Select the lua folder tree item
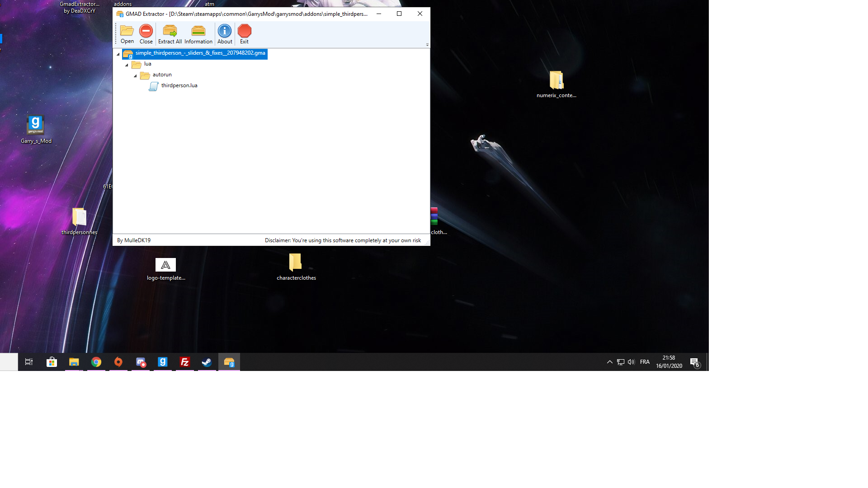Screen dimensions: 868x488 pos(147,64)
